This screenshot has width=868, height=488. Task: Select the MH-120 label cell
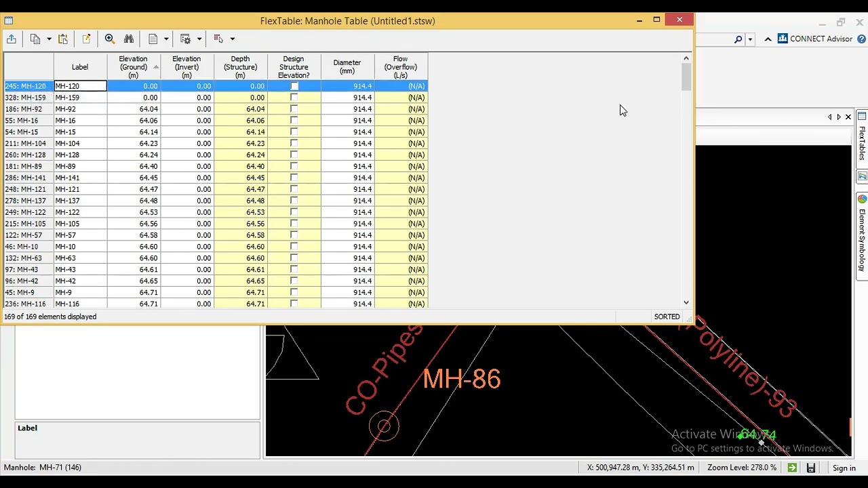(x=80, y=86)
